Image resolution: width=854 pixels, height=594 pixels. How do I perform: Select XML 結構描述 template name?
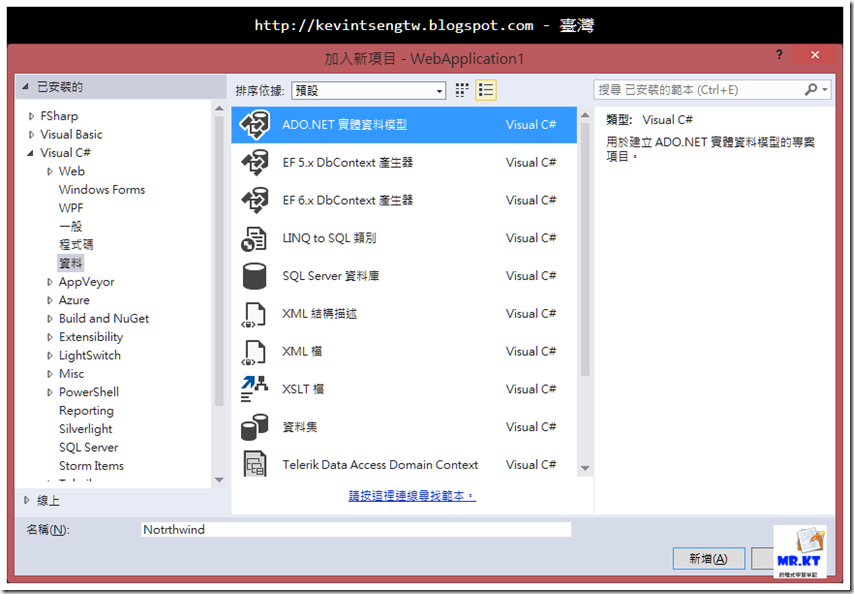click(319, 314)
